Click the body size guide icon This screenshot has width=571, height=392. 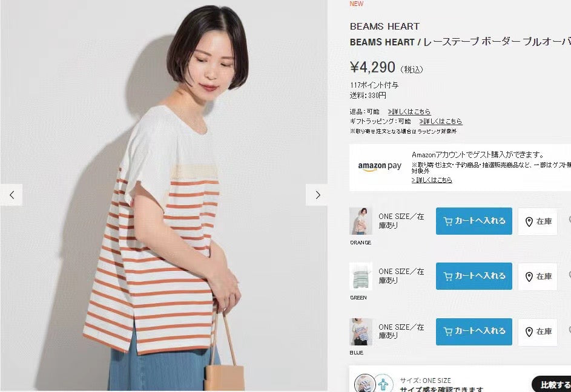click(x=383, y=384)
